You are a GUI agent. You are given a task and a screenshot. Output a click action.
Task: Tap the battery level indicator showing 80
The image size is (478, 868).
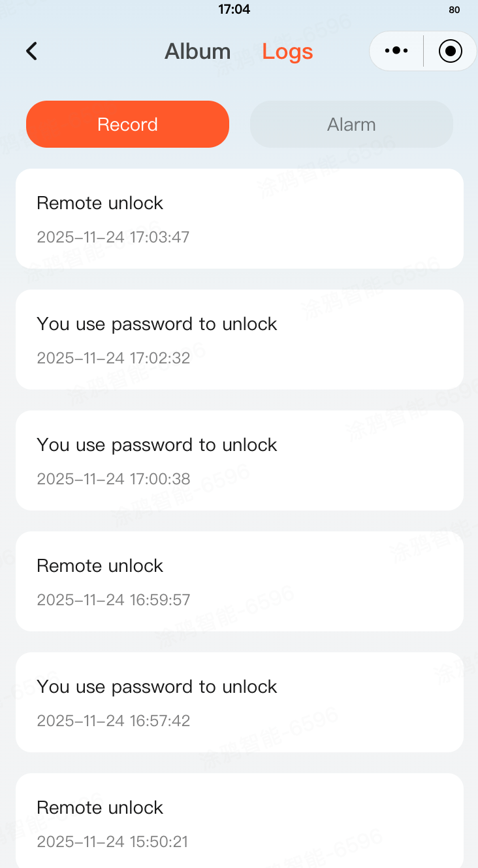[x=454, y=10]
